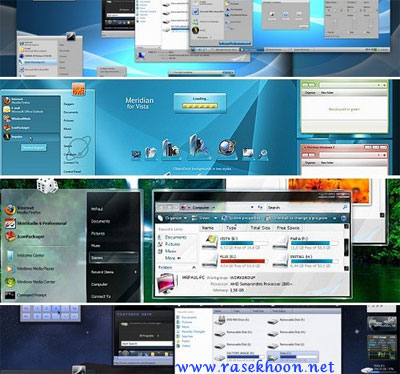Screen dimensions: 400x374
Task: Open Pictures in the Computer window Favorite Links
Action: tap(169, 244)
